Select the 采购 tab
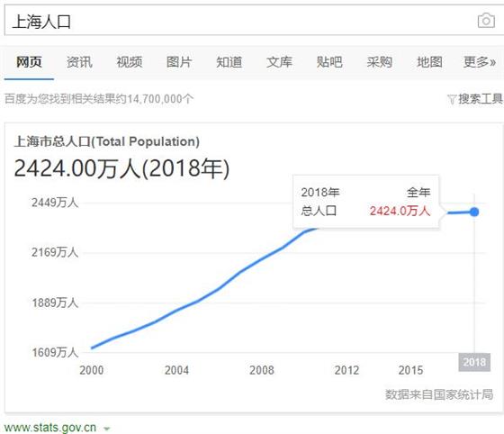504x434 pixels. (379, 62)
